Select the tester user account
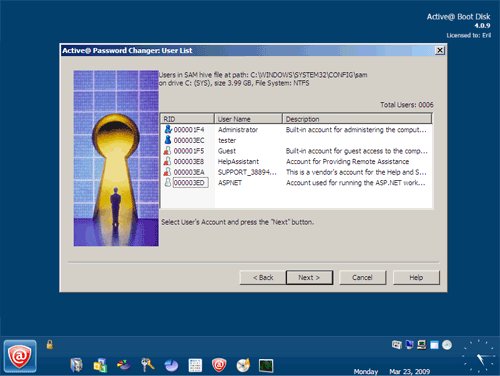The image size is (500, 376). click(x=297, y=140)
